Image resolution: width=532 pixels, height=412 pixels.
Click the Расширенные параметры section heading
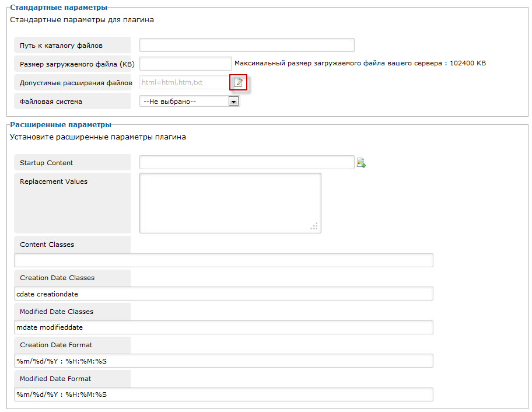tap(61, 125)
